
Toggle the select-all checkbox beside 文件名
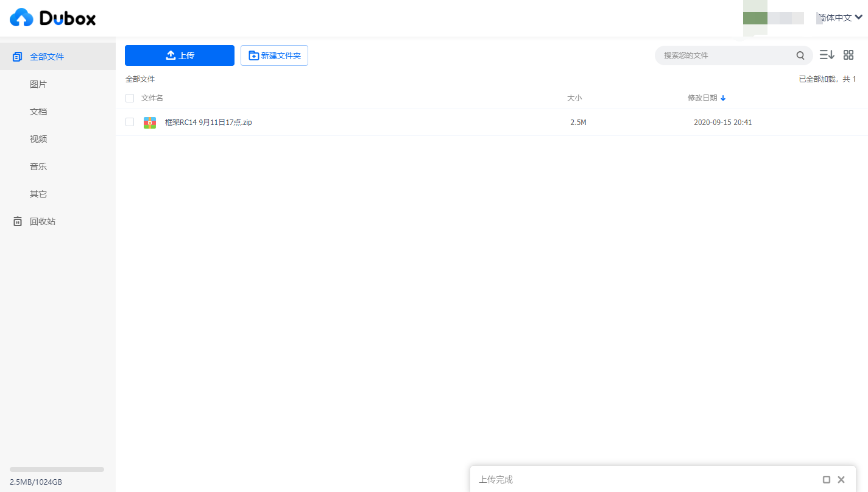[130, 98]
